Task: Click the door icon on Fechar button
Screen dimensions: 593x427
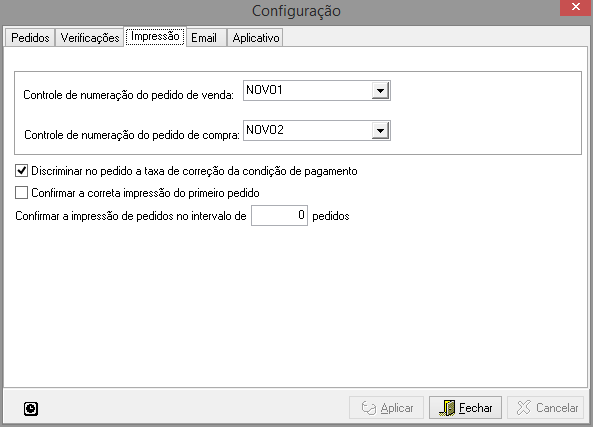Action: 448,408
